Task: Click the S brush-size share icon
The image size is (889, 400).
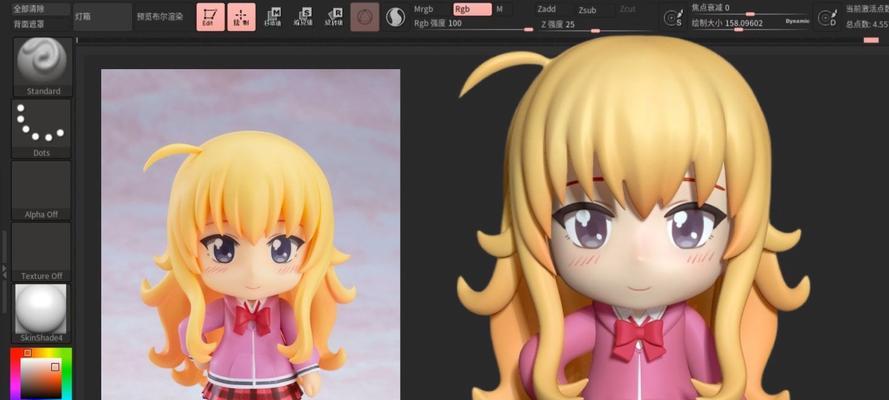Action: [x=673, y=18]
